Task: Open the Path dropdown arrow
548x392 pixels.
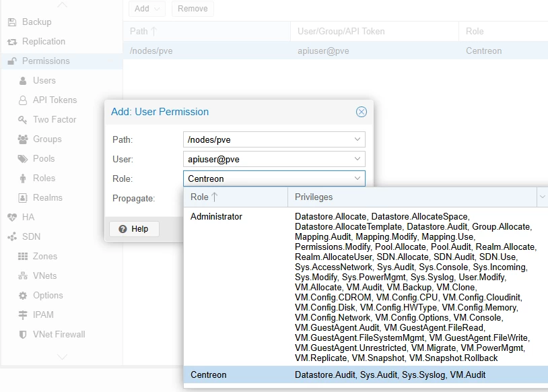Action: click(357, 139)
